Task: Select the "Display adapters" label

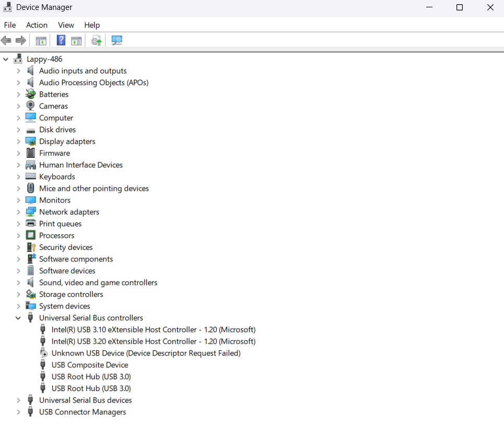Action: click(67, 141)
